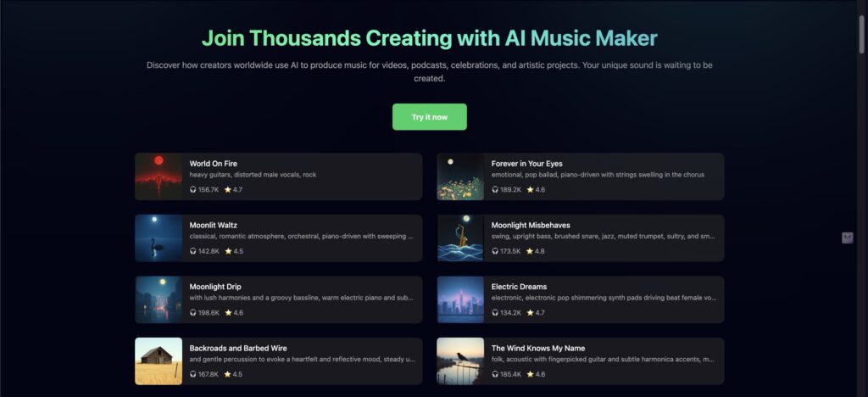Open the Electric Dreams skyline thumbnail
868x397 pixels.
[460, 299]
